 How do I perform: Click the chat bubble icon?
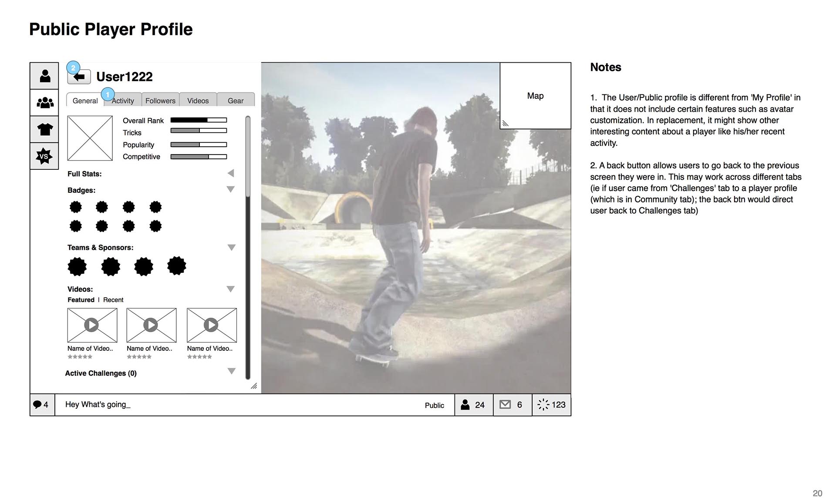pyautogui.click(x=38, y=405)
